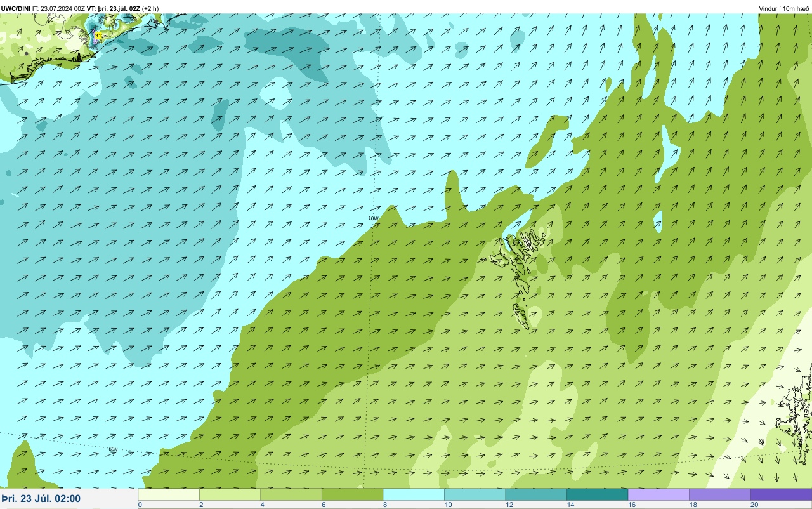812x509 pixels.
Task: Click the '(+2 h)' forecast offset text
Action: 150,8
